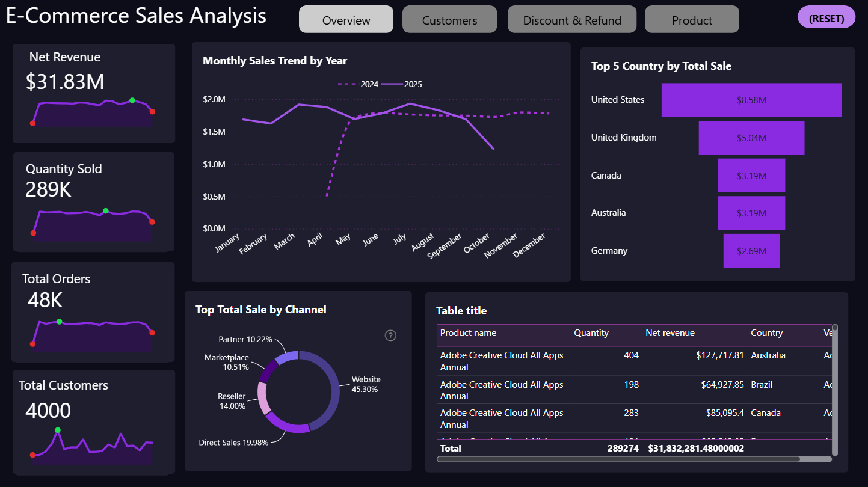Open the Customers tab
This screenshot has width=868, height=487.
[x=449, y=20]
